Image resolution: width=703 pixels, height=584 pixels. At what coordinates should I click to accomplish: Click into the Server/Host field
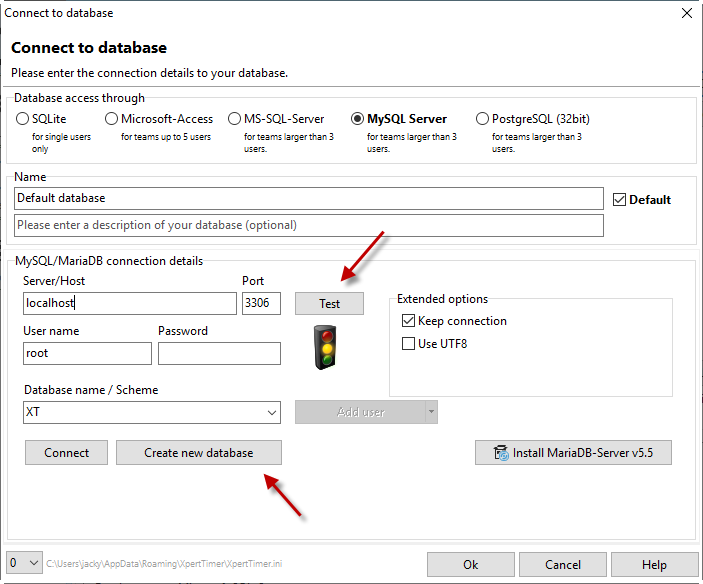129,303
